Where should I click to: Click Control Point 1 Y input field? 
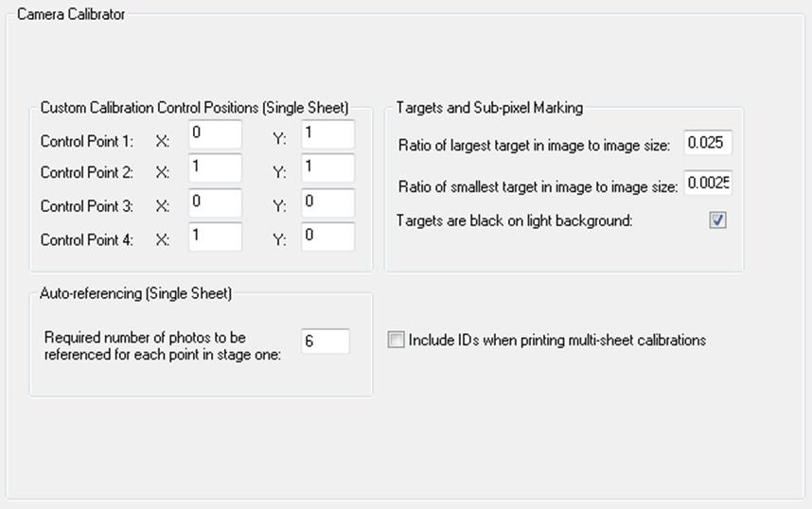click(327, 134)
